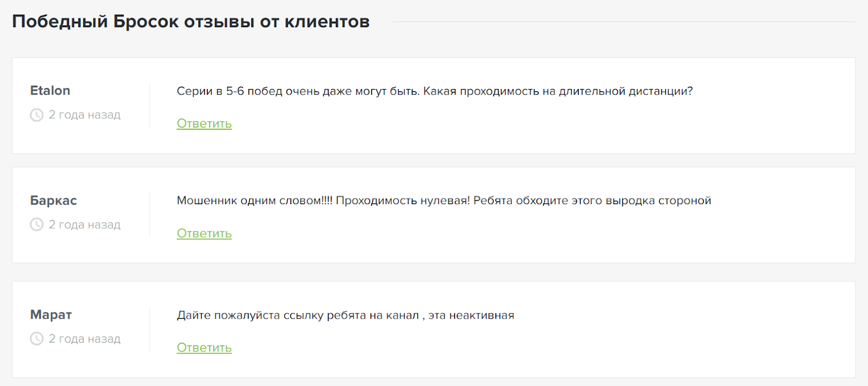Click the vertical divider in Etalon's card
868x386 pixels.
pyautogui.click(x=150, y=105)
